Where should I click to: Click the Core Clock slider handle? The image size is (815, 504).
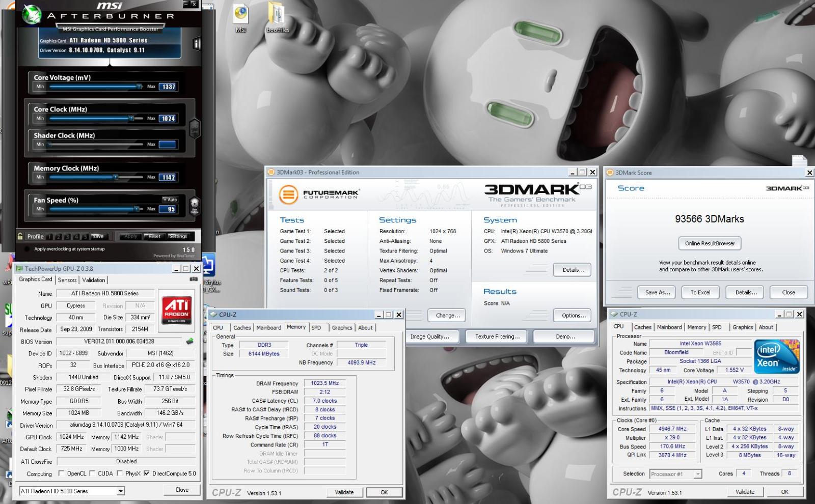[x=131, y=118]
